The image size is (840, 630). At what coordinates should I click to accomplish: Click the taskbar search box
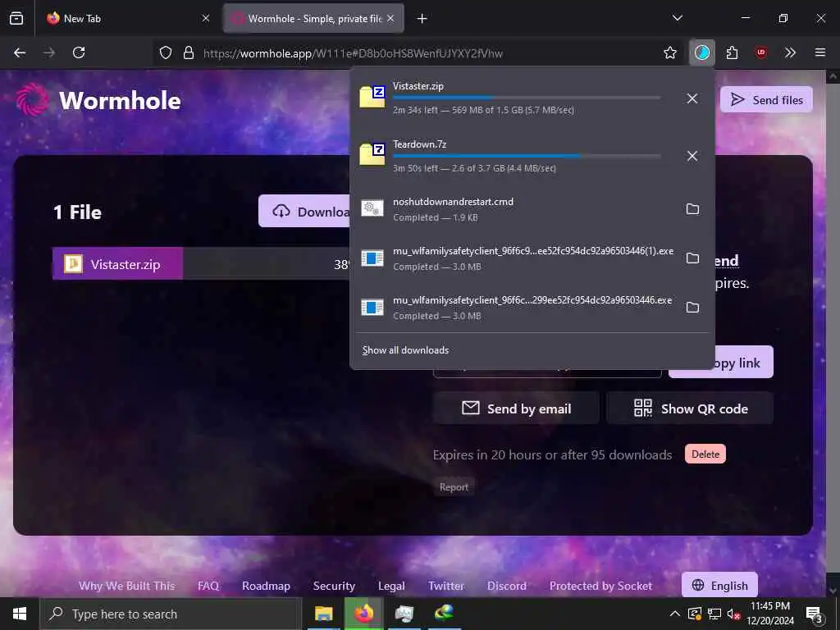pos(171,614)
